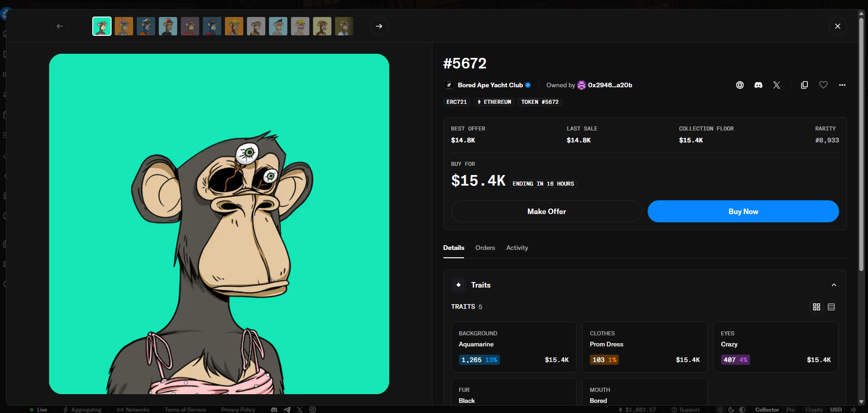
Task: Switch currency display to Crypto
Action: 814,410
